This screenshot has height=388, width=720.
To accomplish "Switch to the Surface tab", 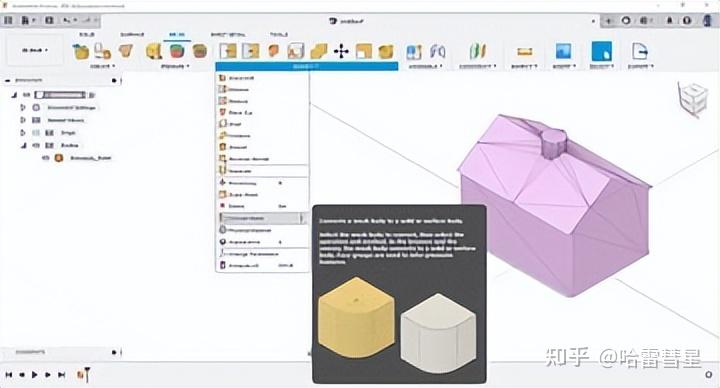I will pyautogui.click(x=132, y=34).
